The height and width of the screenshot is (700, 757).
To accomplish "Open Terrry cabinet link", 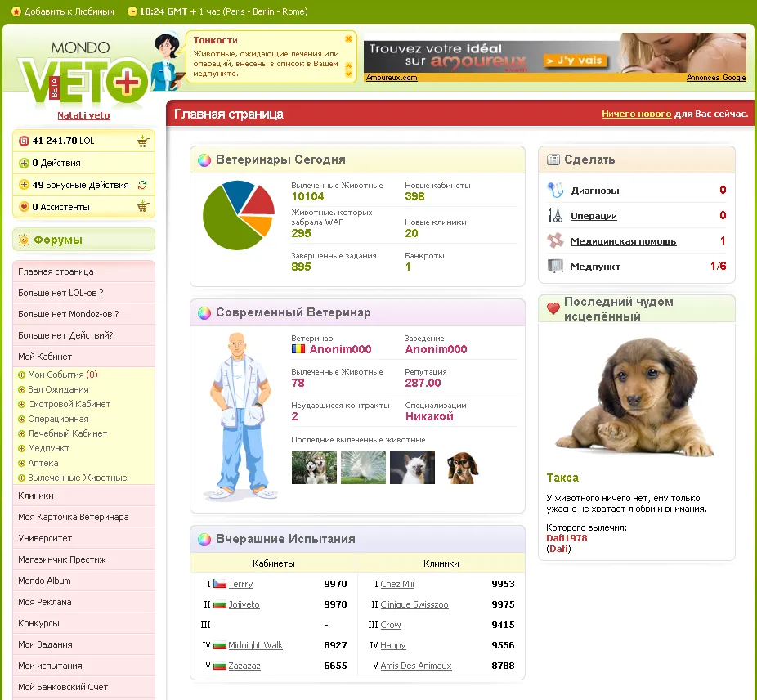I will pos(240,584).
